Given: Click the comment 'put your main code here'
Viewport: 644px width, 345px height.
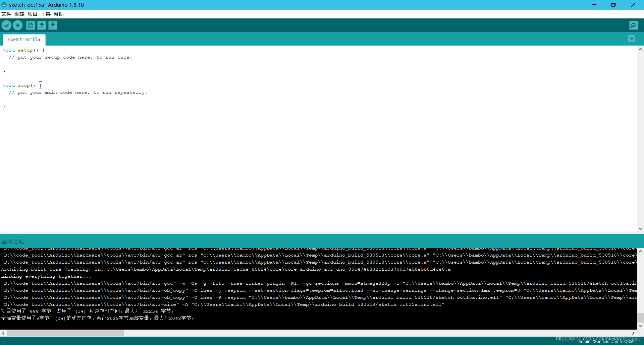Looking at the screenshot, I should (78, 92).
